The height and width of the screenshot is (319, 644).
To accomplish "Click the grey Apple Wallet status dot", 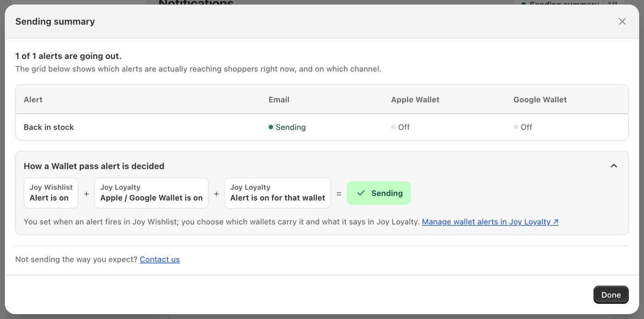I will [393, 127].
